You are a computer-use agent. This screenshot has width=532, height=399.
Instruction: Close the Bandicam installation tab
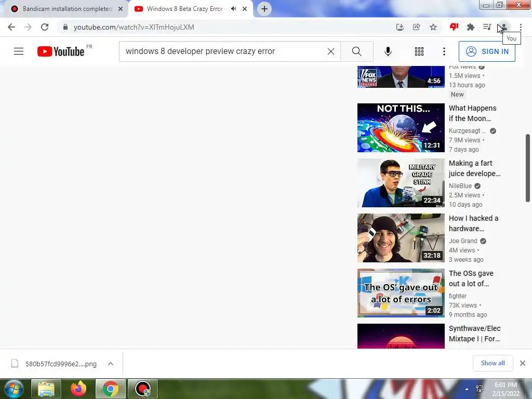(121, 9)
